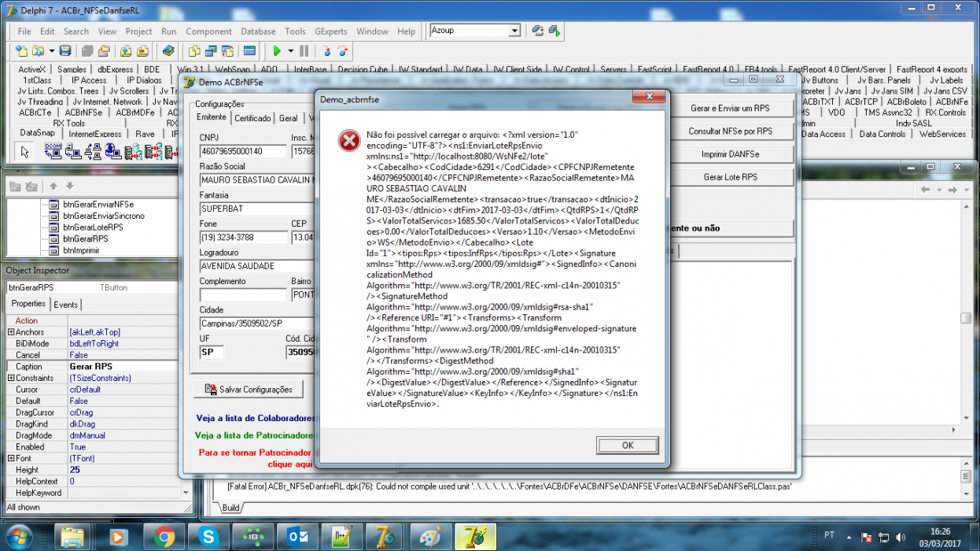Click the Set debug desktop icon
The height and width of the screenshot is (551, 980).
tap(554, 31)
